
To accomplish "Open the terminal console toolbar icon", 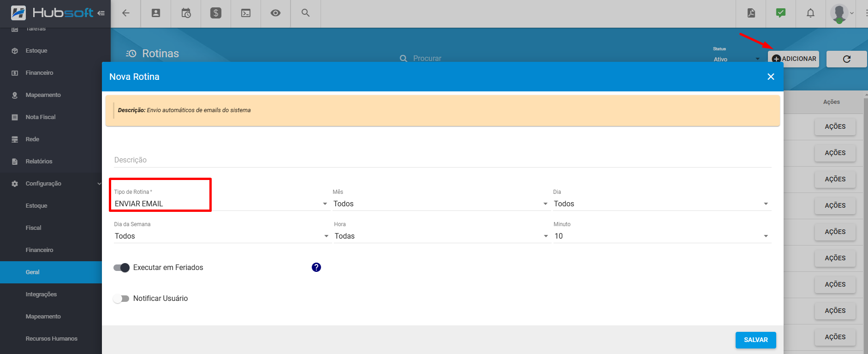I will pos(246,13).
